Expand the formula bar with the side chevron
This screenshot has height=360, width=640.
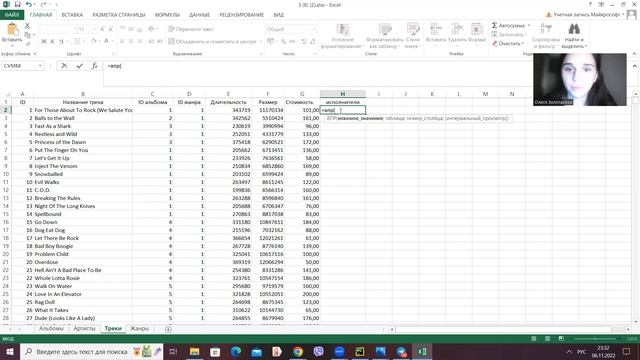(x=635, y=66)
